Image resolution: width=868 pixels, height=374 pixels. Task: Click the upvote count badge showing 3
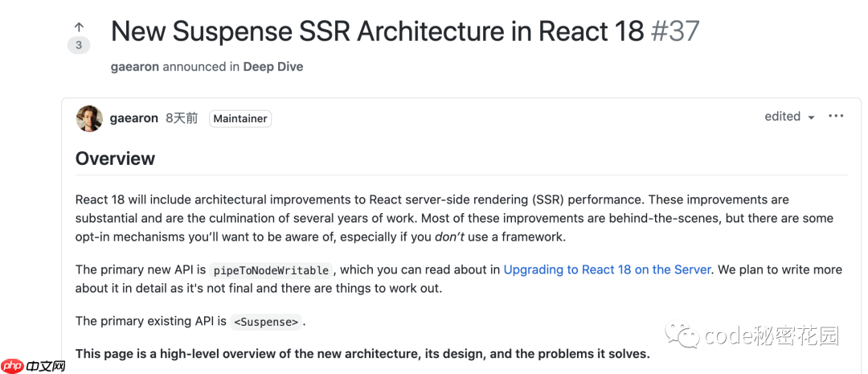(x=79, y=45)
